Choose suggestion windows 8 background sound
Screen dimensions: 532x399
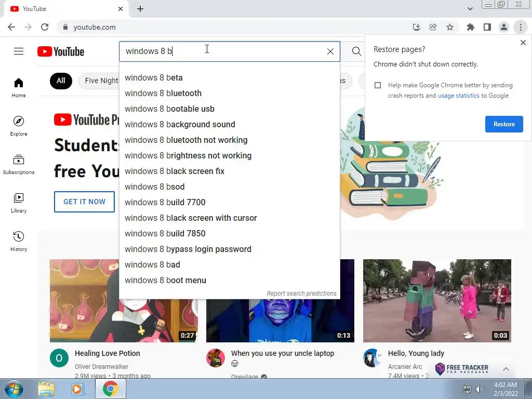[229, 125]
